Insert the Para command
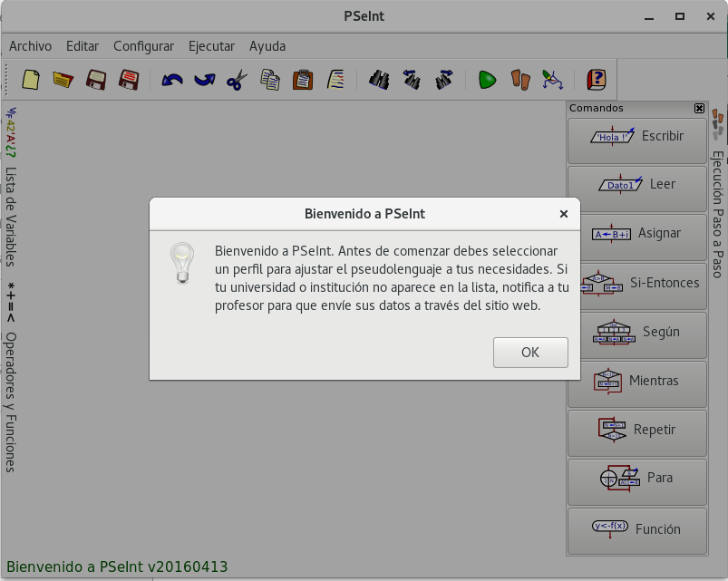Screen dimensions: 728x581 pos(637,481)
